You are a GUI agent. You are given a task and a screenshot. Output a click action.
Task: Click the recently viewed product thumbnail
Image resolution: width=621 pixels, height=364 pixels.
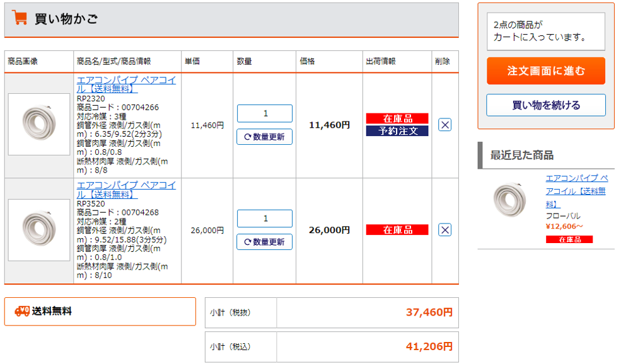click(509, 200)
